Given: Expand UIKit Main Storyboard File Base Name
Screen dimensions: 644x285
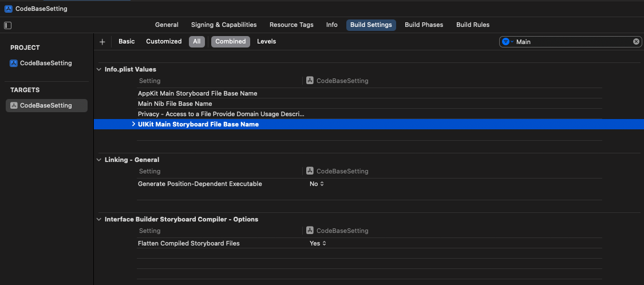Looking at the screenshot, I should tap(133, 124).
